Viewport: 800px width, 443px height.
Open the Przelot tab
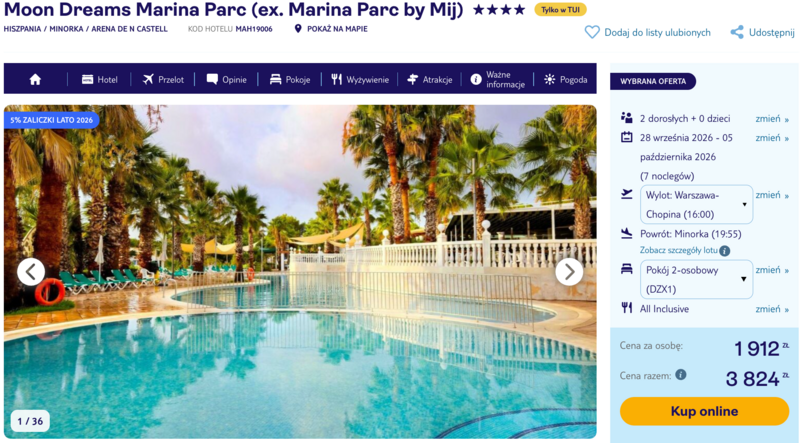pos(163,80)
